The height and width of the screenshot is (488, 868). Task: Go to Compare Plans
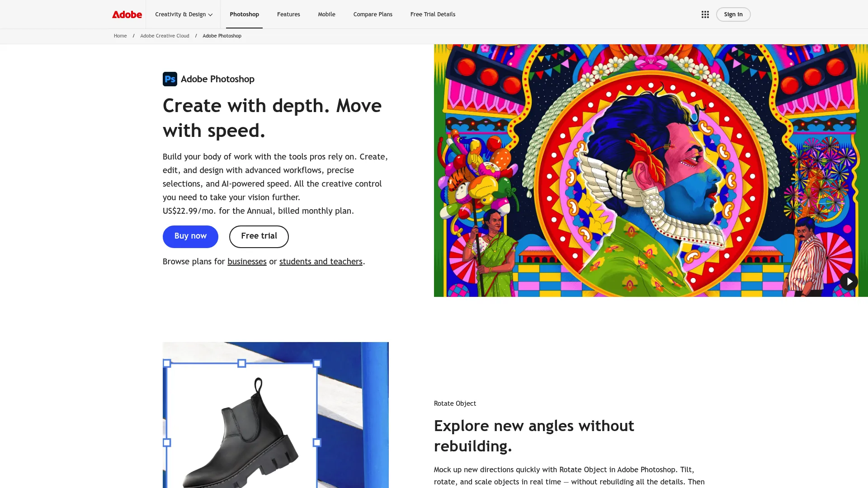tap(373, 14)
